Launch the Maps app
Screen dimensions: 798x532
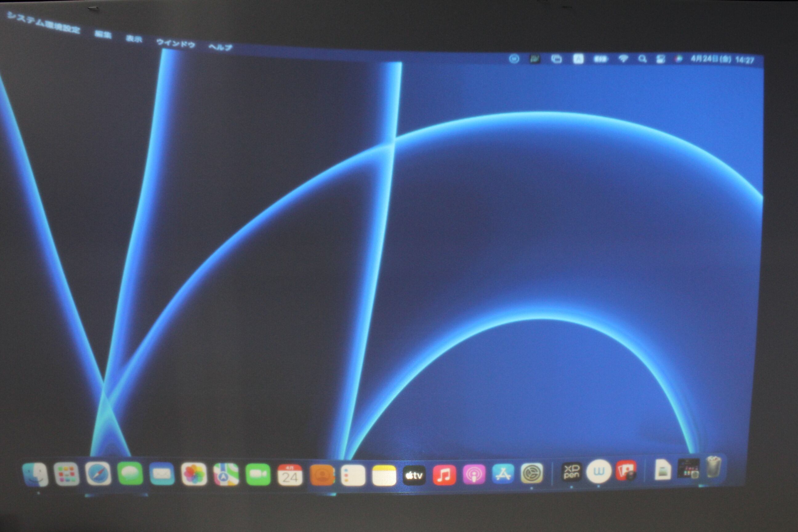click(226, 474)
